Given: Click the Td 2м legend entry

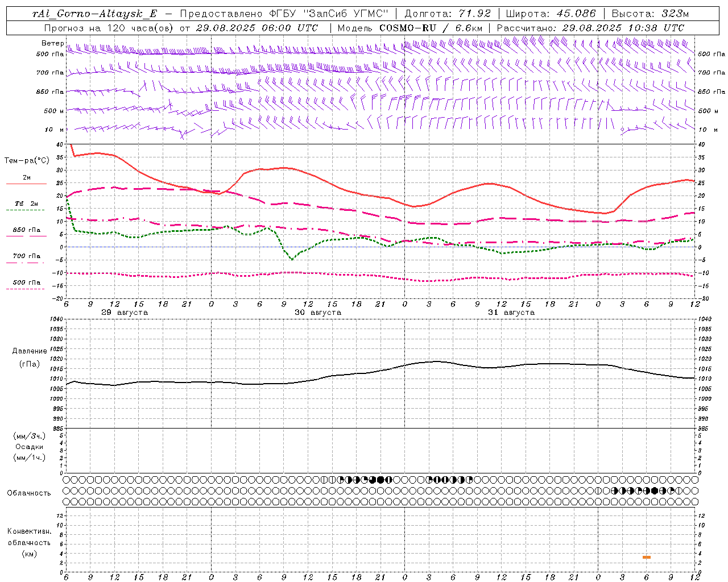Looking at the screenshot, I should (27, 203).
